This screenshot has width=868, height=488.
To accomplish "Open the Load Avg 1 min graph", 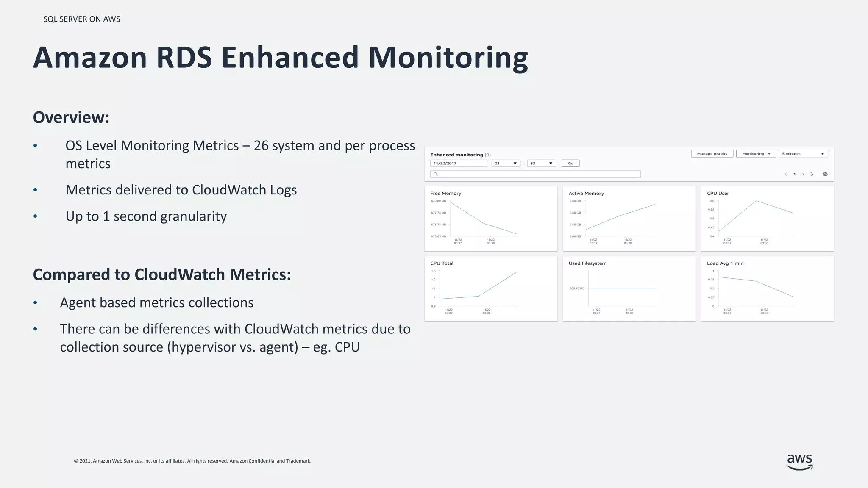I will (767, 288).
